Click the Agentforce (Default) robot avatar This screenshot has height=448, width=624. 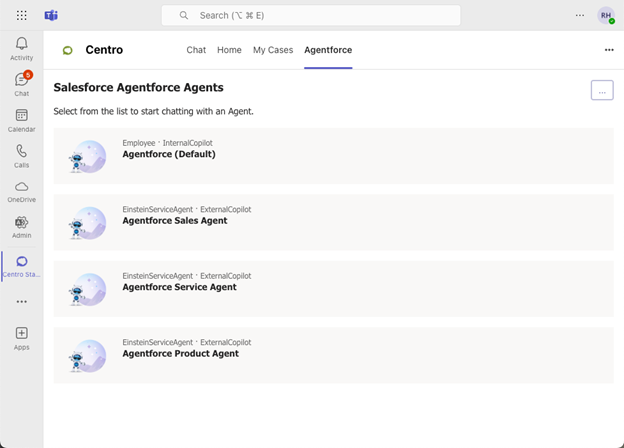[x=88, y=156]
